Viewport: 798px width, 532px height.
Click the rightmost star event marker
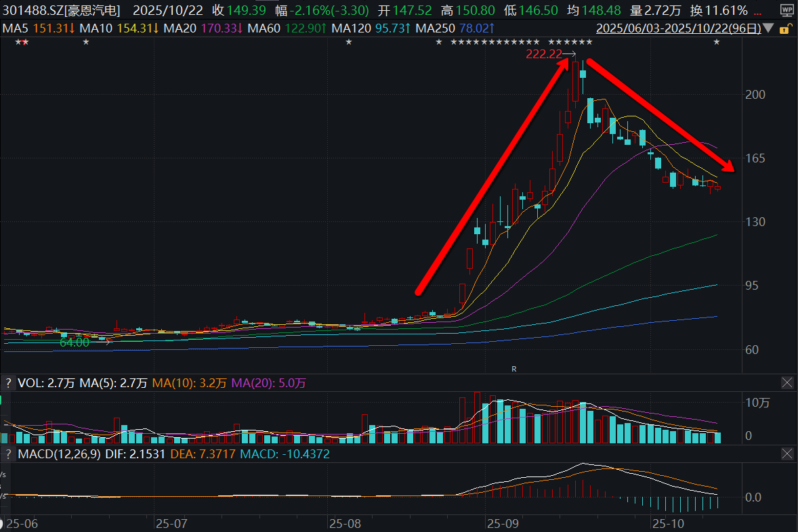717,43
